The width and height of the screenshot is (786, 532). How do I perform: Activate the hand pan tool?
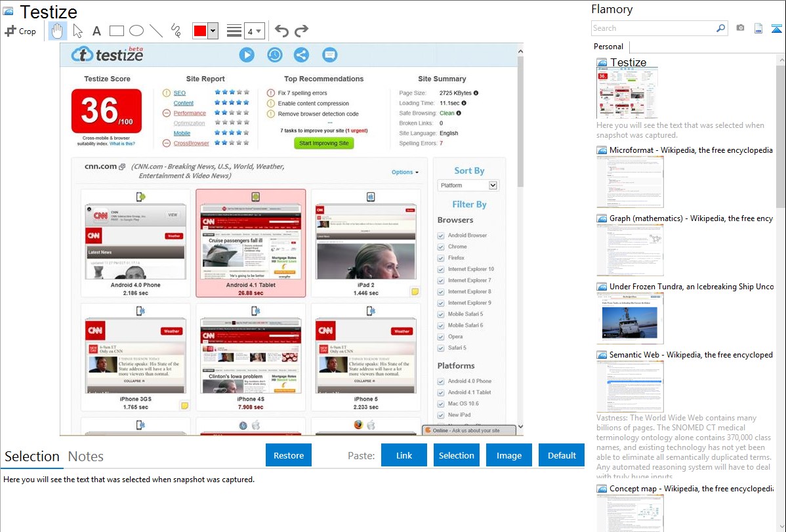(x=57, y=31)
